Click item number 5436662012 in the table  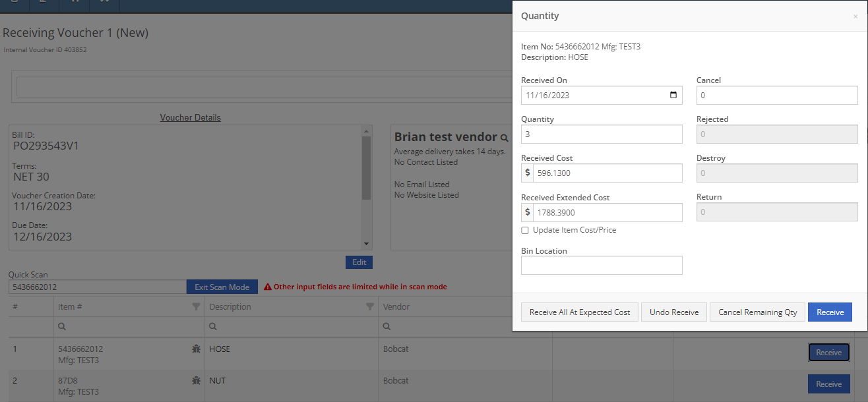(80, 349)
